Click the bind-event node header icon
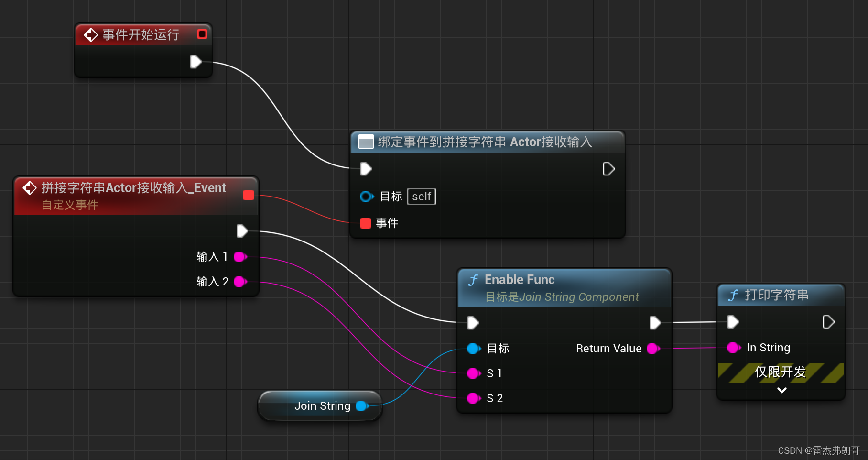 [x=366, y=142]
